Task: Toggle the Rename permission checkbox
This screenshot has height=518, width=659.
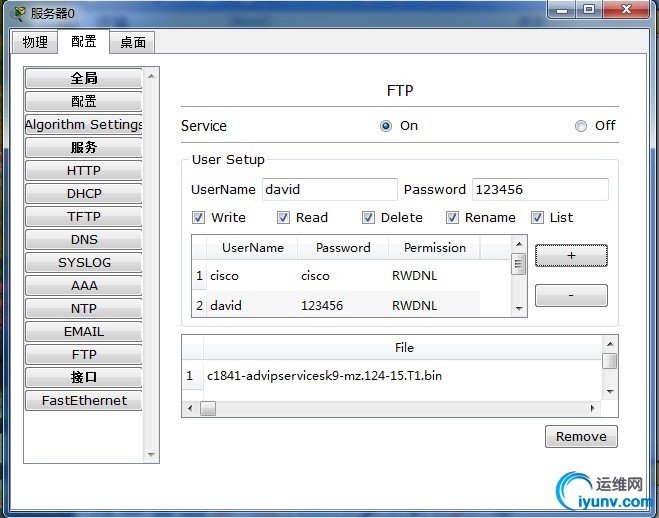Action: point(452,218)
